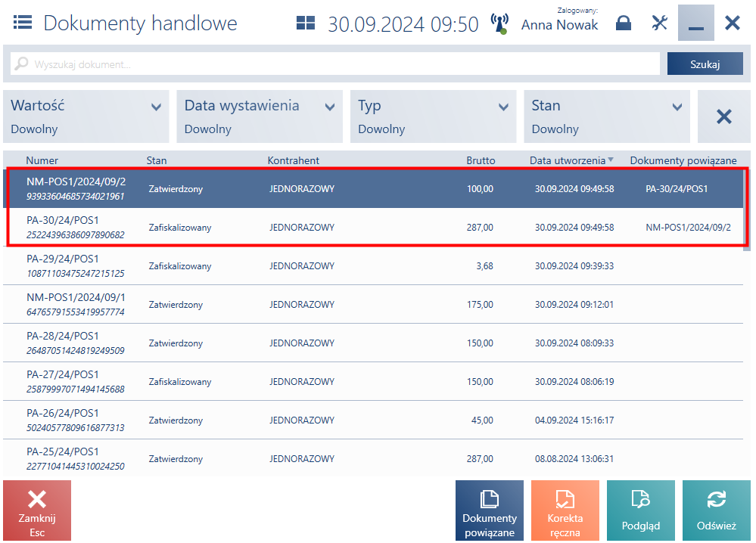Click the Szukaj button
This screenshot has height=543, width=756.
click(x=705, y=64)
